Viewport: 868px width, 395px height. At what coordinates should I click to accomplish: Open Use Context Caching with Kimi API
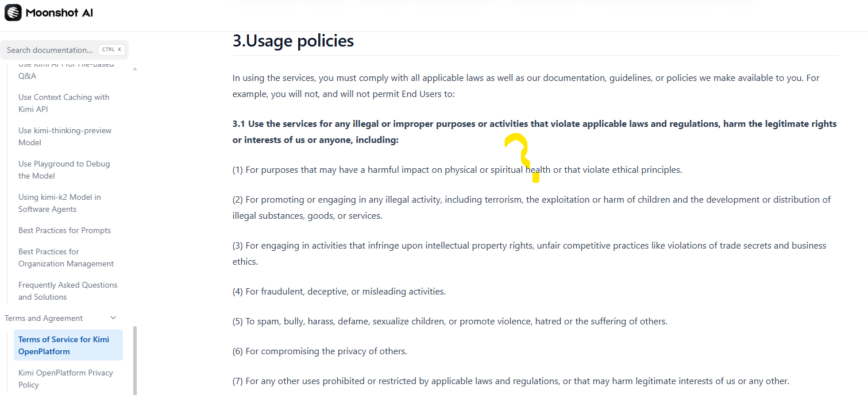coord(64,103)
